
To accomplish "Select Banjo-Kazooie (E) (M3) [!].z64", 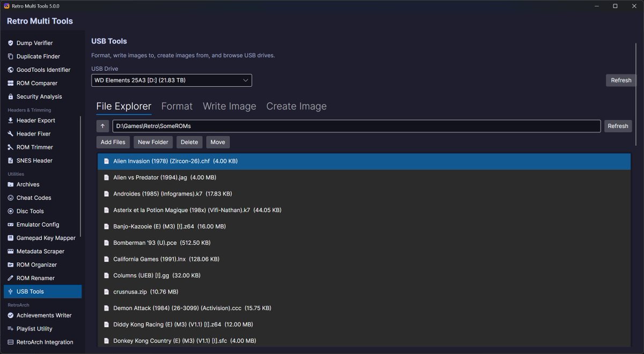I will (x=364, y=226).
